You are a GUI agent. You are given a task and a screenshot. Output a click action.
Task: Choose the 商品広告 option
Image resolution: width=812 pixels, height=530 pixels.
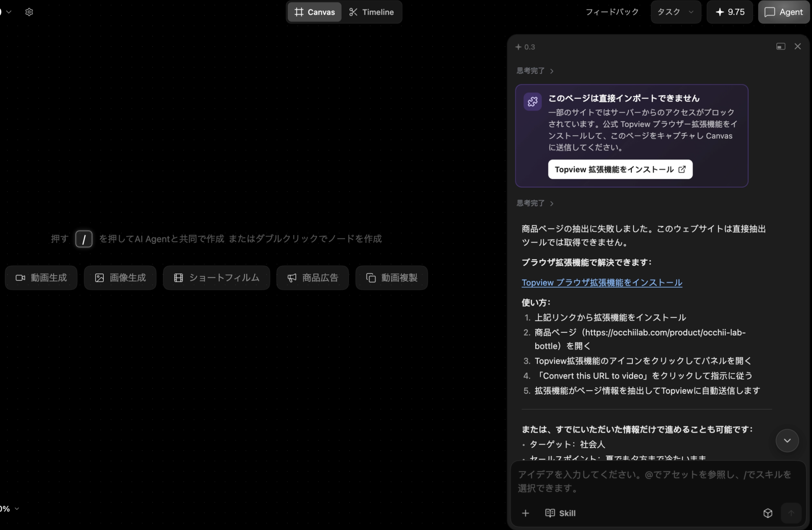tap(313, 278)
